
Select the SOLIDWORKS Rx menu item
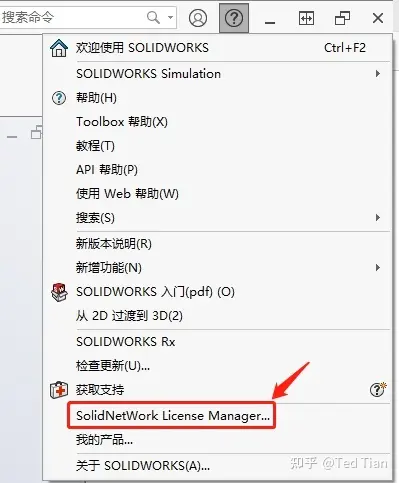pyautogui.click(x=126, y=342)
